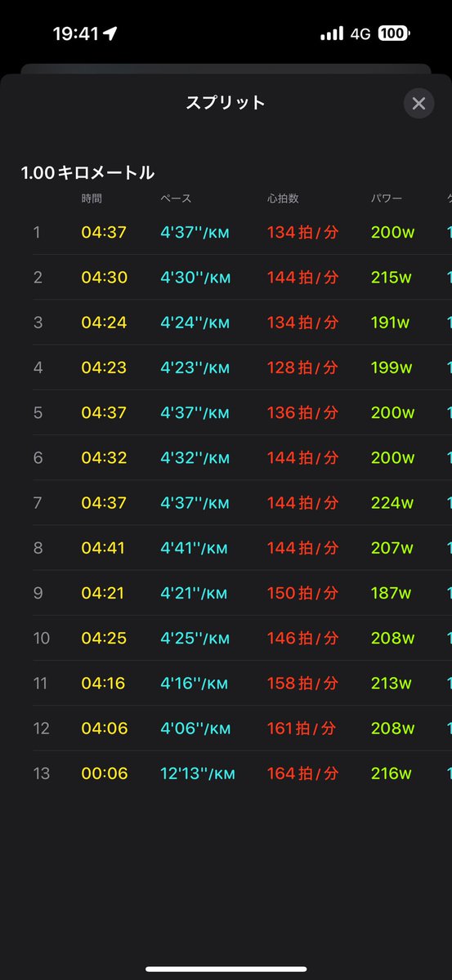This screenshot has height=980, width=452.
Task: Tap the location arrow icon in status bar
Action: pyautogui.click(x=110, y=33)
